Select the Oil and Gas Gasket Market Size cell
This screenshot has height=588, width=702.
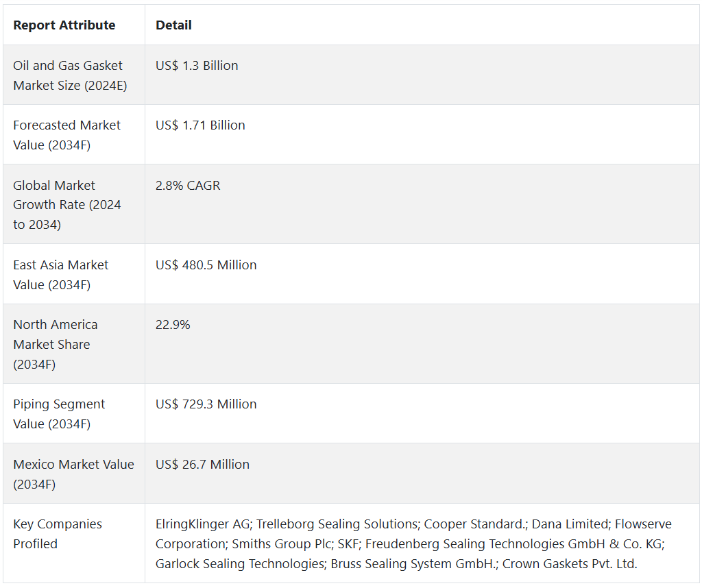(74, 75)
